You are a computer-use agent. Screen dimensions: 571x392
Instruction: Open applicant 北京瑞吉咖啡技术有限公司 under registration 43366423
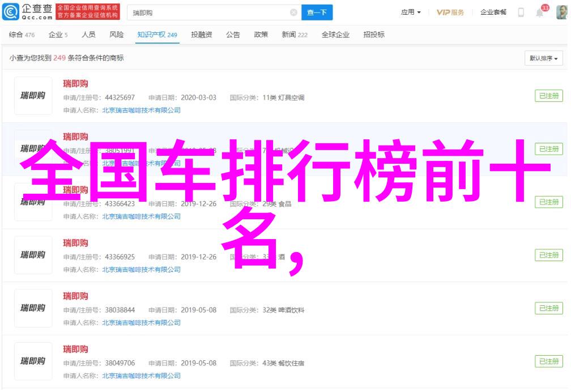[x=141, y=216]
